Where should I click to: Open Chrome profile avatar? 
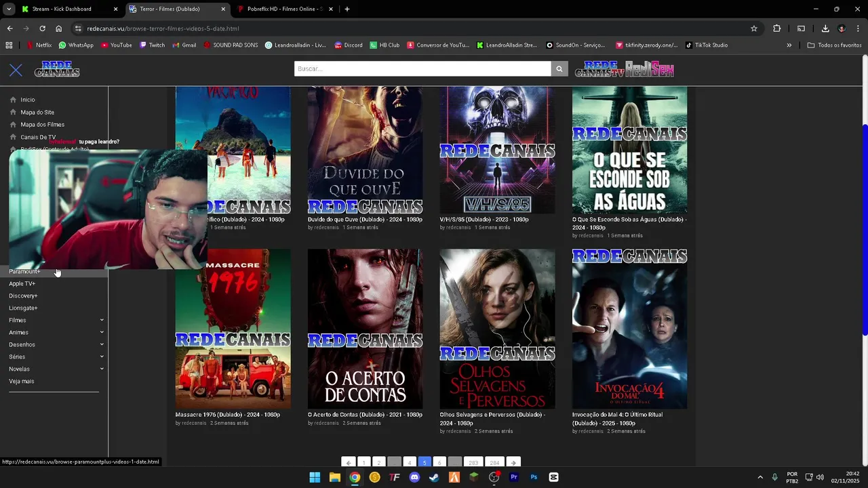pos(842,28)
